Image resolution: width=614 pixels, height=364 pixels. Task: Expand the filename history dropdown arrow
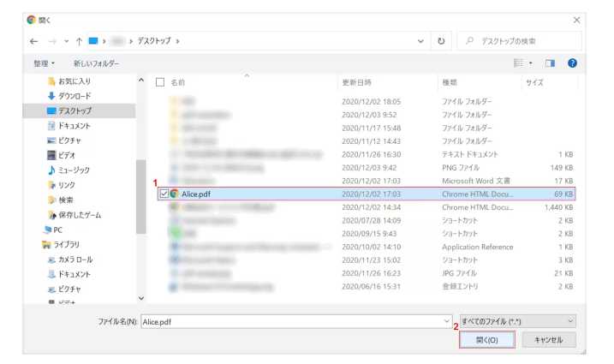click(447, 319)
